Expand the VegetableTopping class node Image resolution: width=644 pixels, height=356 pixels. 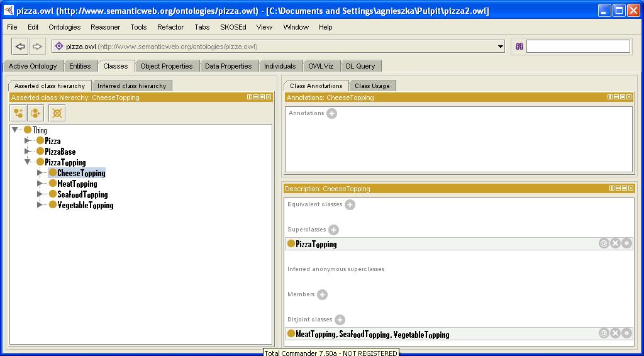coord(40,204)
